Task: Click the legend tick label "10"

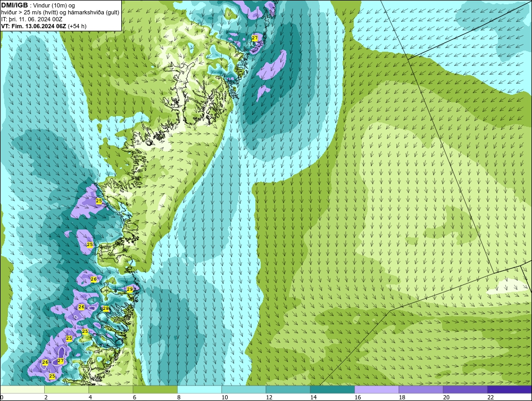Action: click(x=225, y=398)
